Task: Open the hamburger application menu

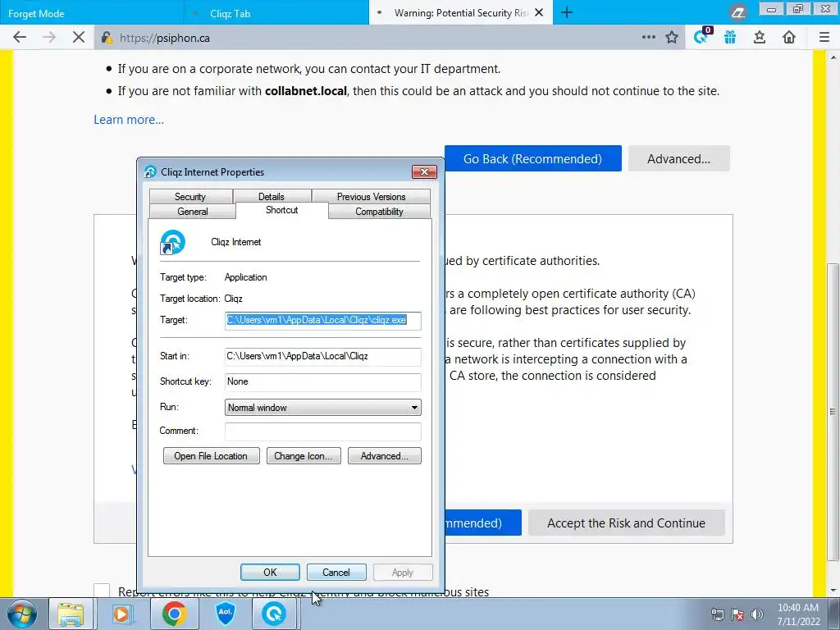Action: click(824, 37)
